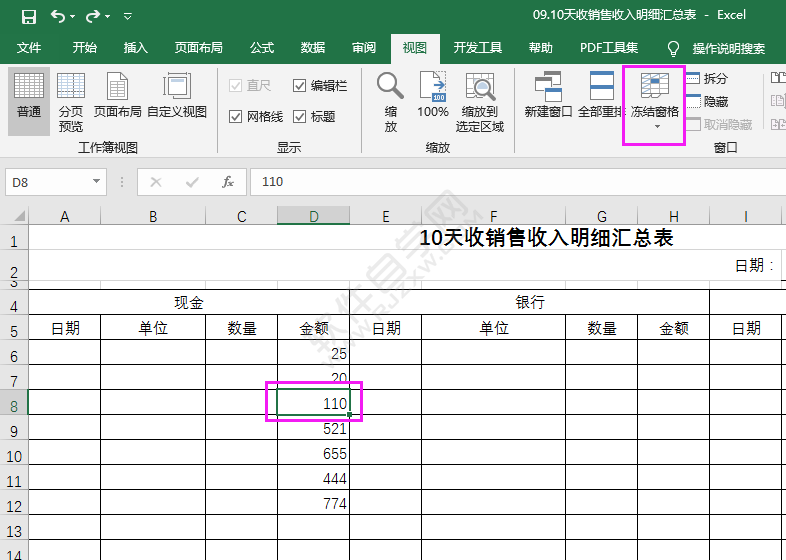Click cell with value 25
786x560 pixels.
(x=313, y=352)
